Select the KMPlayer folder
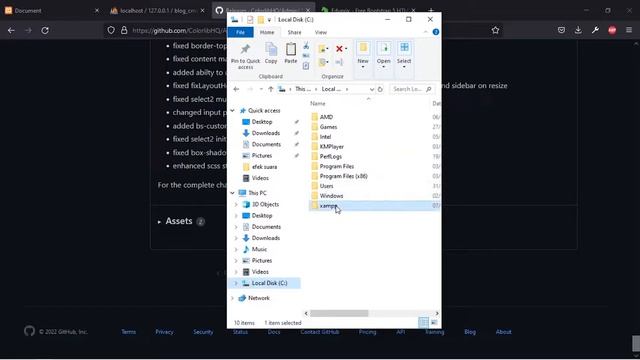 331,147
